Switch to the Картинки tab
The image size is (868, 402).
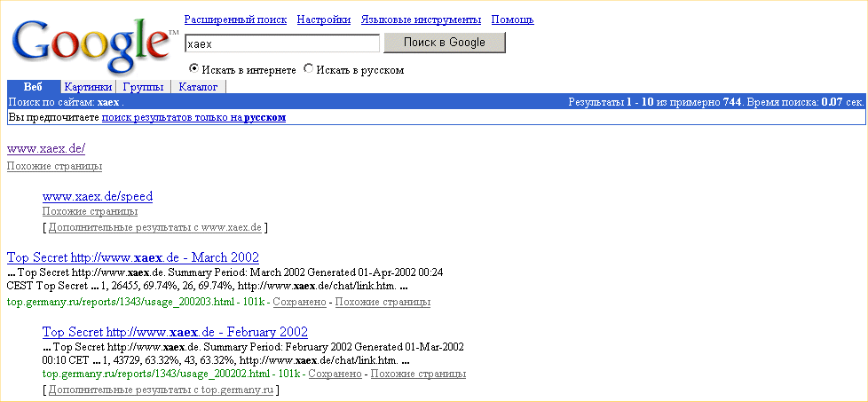(x=88, y=87)
